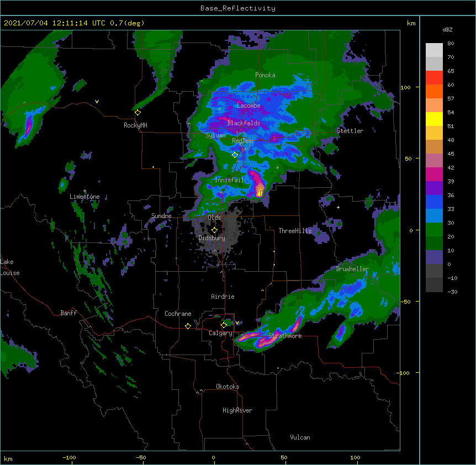Click the km unit label beside the timestamp row
476x465 pixels.
pyautogui.click(x=411, y=23)
